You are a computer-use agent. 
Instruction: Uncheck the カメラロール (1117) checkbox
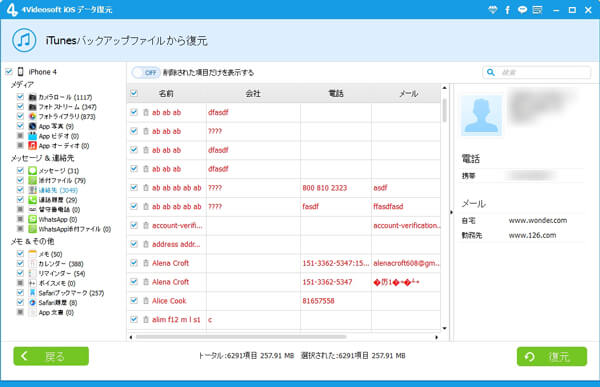(x=20, y=96)
